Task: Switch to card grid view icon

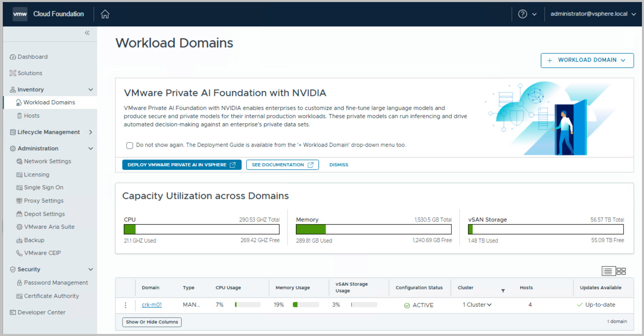Action: (x=621, y=271)
